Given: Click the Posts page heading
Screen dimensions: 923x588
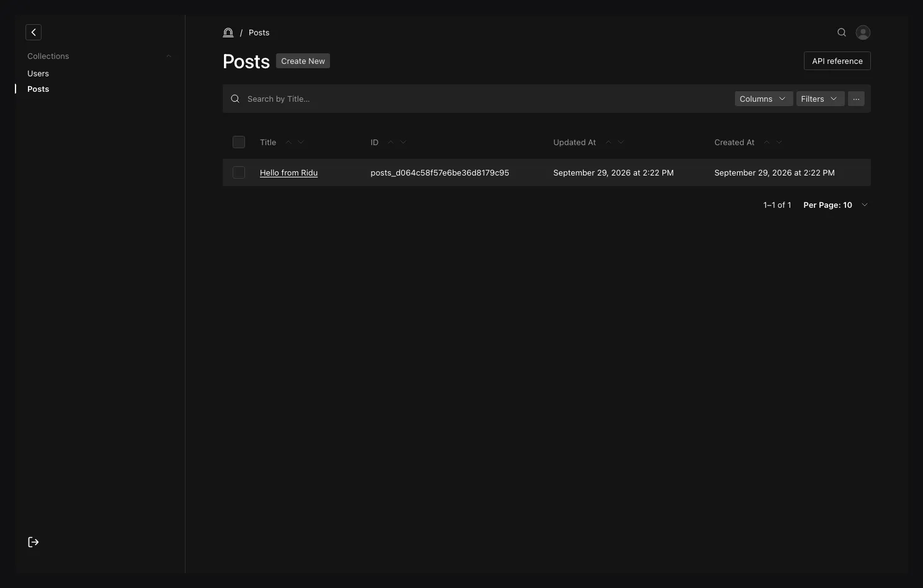Looking at the screenshot, I should click(x=246, y=61).
